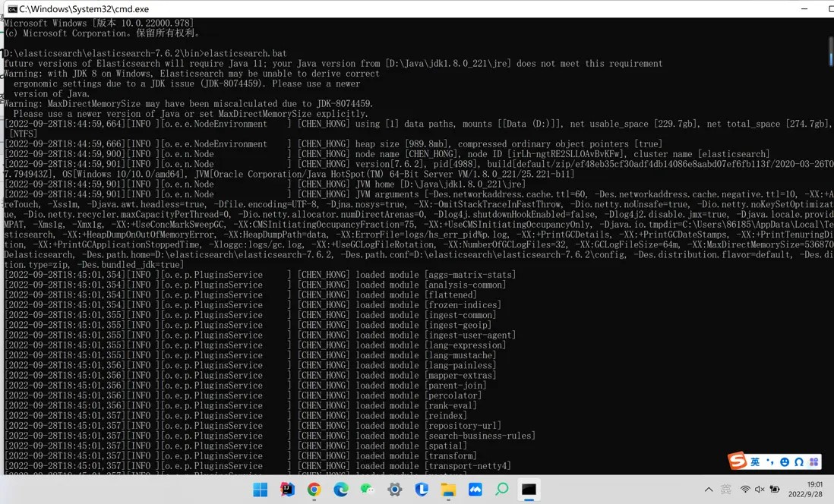The width and height of the screenshot is (834, 504).
Task: Minimize the cmd.exe window
Action: pos(804,9)
